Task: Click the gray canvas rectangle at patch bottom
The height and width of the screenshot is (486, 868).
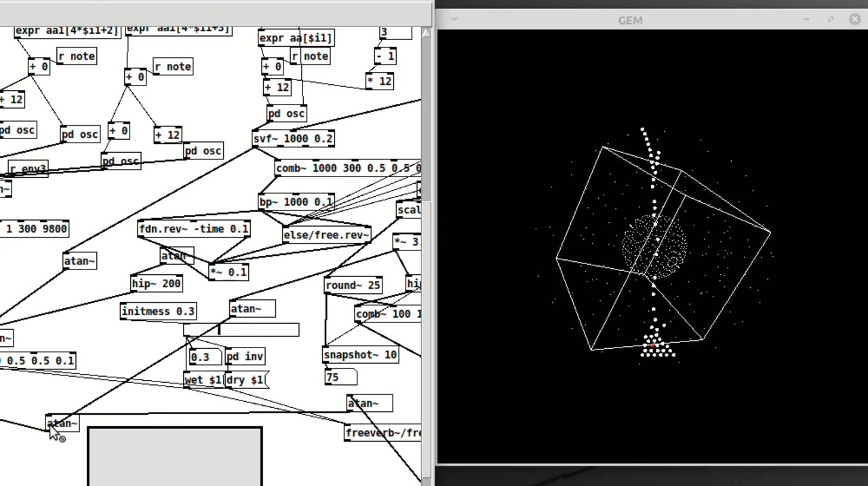Action: (x=174, y=456)
